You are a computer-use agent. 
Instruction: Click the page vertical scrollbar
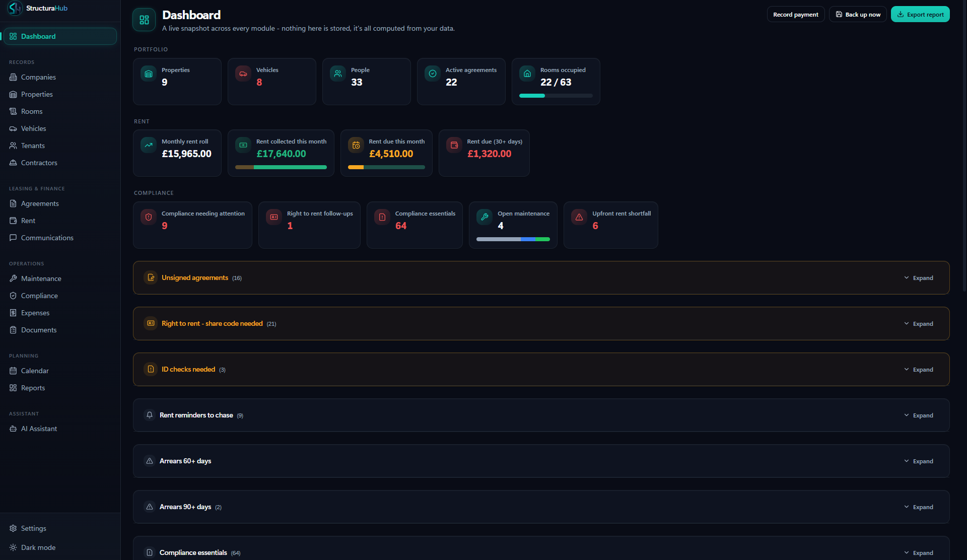coord(964,146)
